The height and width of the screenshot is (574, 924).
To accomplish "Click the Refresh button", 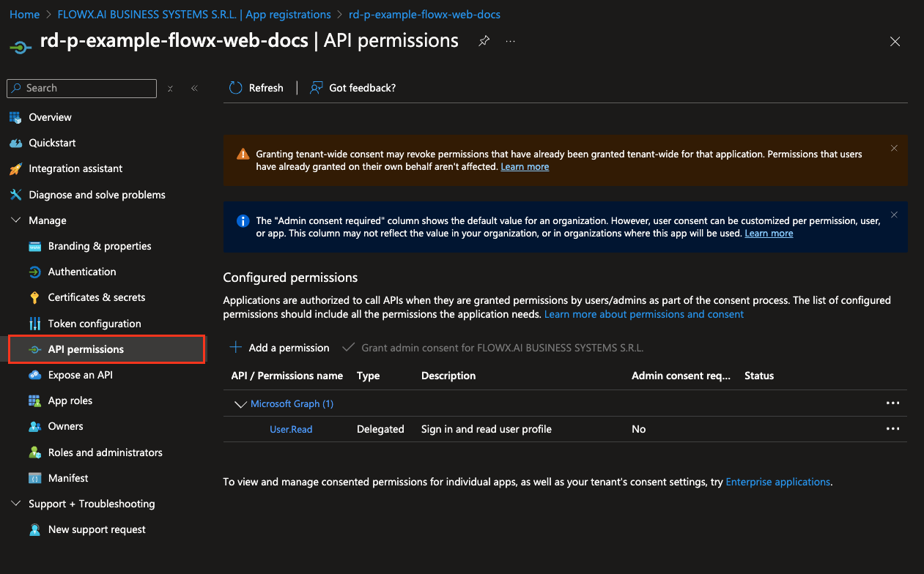I will tap(256, 88).
